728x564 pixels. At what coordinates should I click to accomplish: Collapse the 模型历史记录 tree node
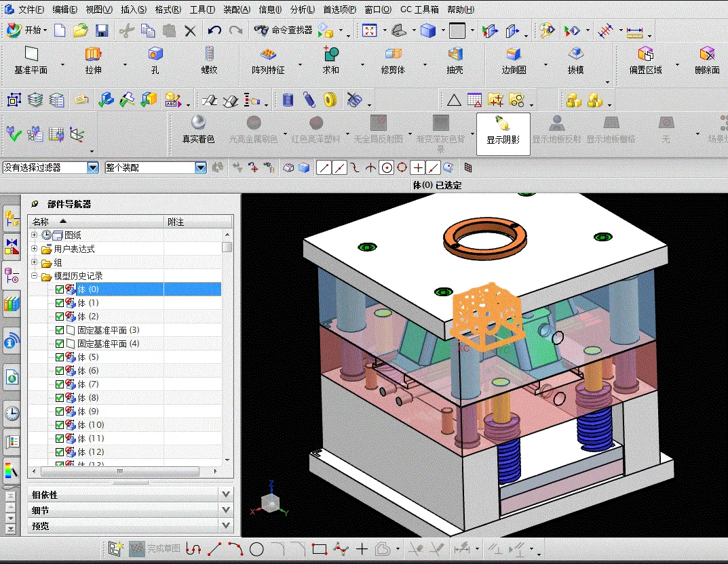pos(35,275)
